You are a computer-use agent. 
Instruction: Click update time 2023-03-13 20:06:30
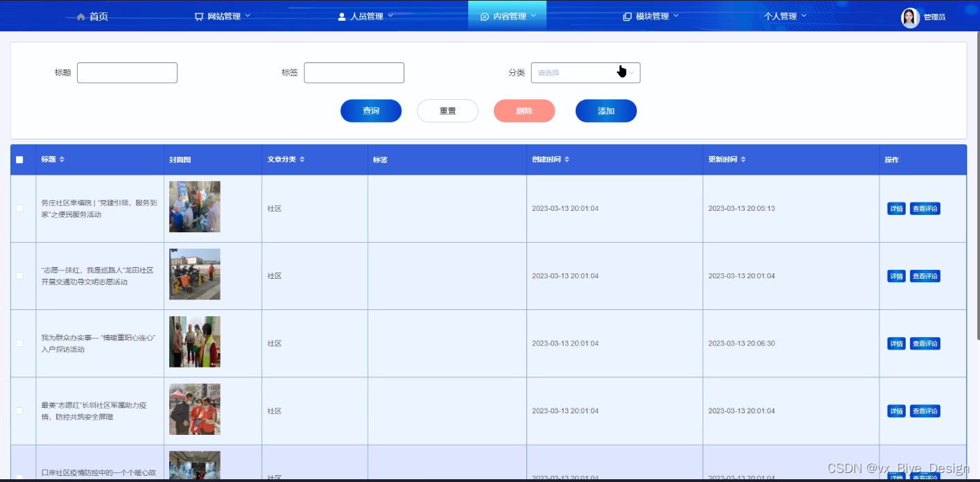coord(741,343)
